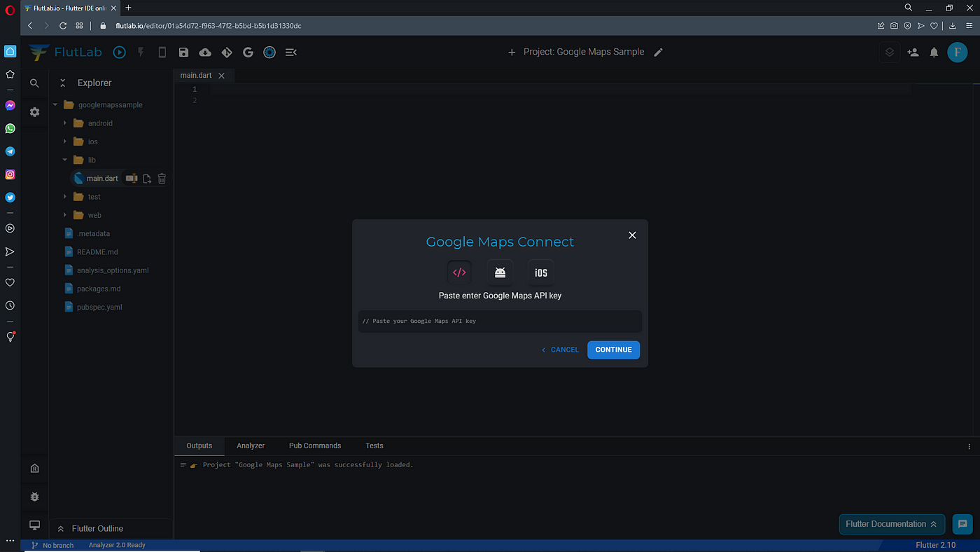
Task: Collapse all in Explorer header
Action: coord(62,83)
